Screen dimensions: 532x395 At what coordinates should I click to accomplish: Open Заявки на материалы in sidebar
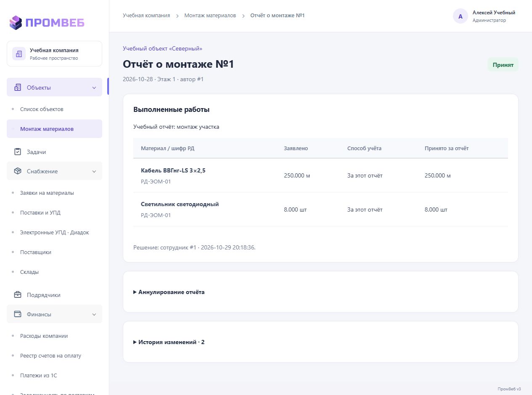click(x=47, y=193)
